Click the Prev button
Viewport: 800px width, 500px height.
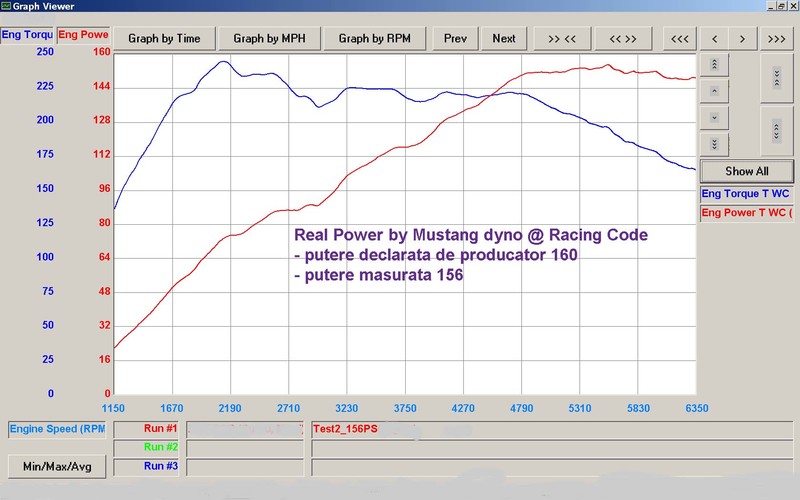[x=455, y=39]
